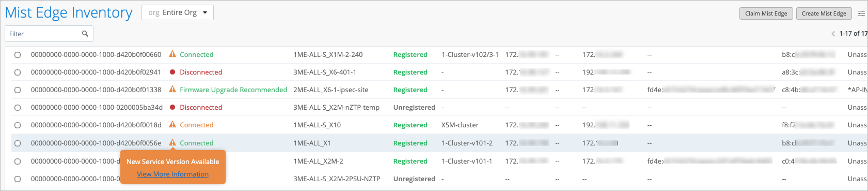Open table column settings icon
The height and width of the screenshot is (191, 868).
(x=861, y=13)
